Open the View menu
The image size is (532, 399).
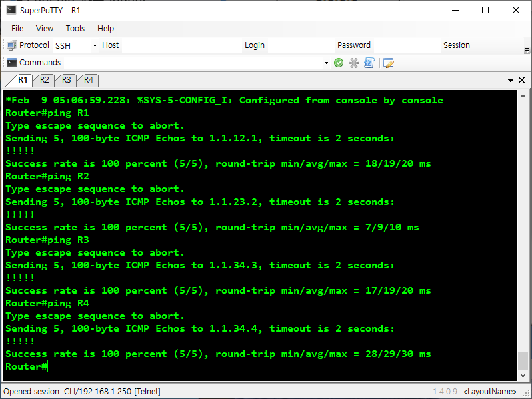(45, 29)
